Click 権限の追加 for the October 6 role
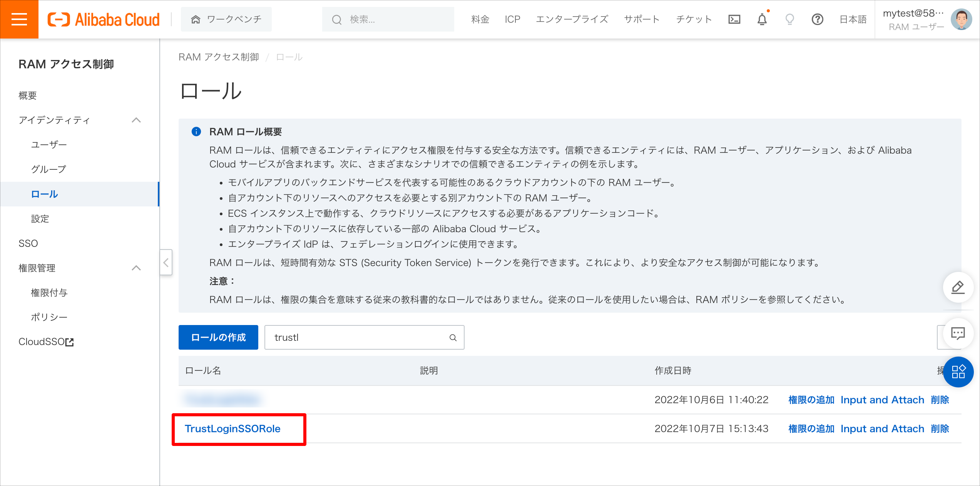The height and width of the screenshot is (486, 980). pyautogui.click(x=811, y=400)
